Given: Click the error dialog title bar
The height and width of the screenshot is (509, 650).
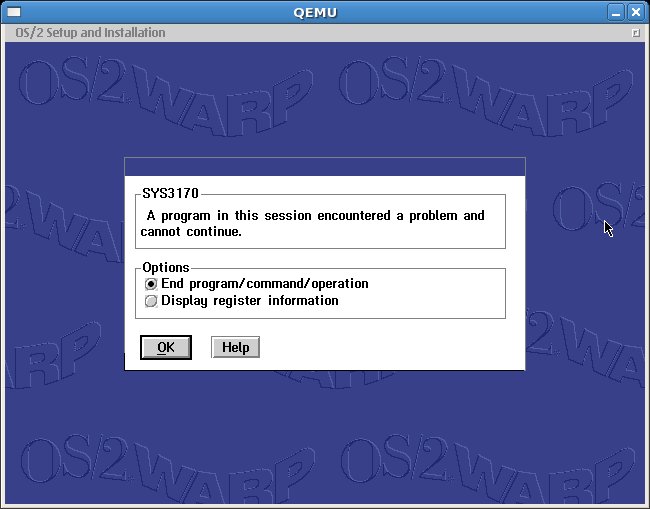Looking at the screenshot, I should pos(325,167).
